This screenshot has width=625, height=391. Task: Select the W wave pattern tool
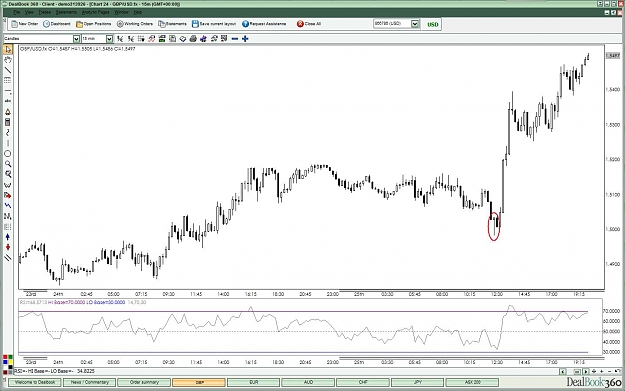coord(8,185)
